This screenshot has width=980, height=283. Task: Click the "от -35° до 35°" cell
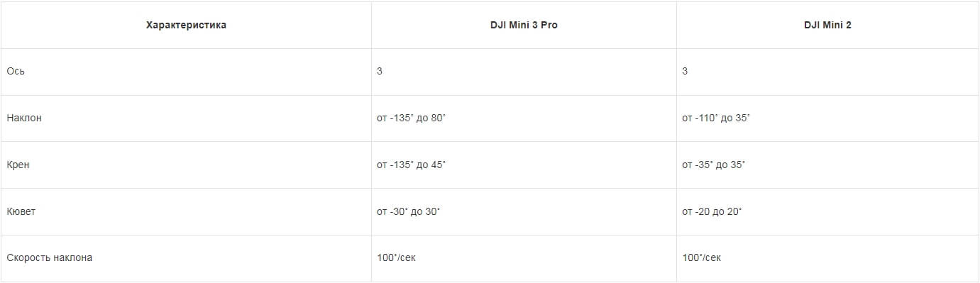pyautogui.click(x=714, y=165)
